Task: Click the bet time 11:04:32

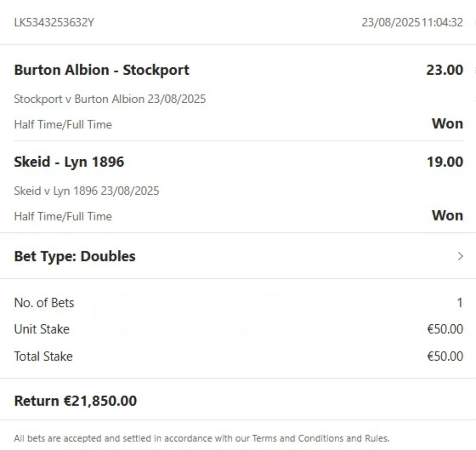Action: pos(442,22)
